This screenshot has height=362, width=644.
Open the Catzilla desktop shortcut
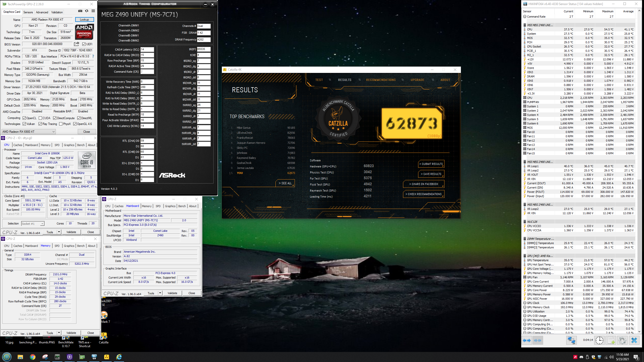coord(104,338)
